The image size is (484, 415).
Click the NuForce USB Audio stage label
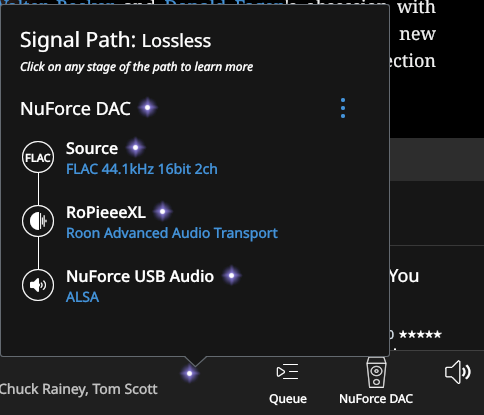(140, 276)
